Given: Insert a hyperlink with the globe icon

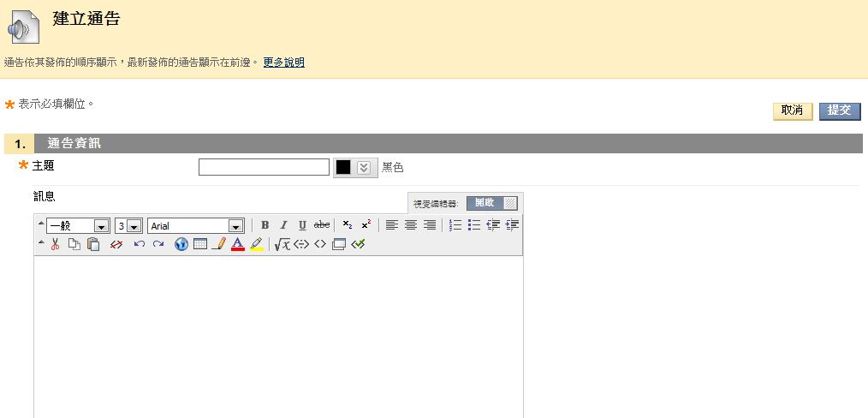Looking at the screenshot, I should tap(181, 244).
